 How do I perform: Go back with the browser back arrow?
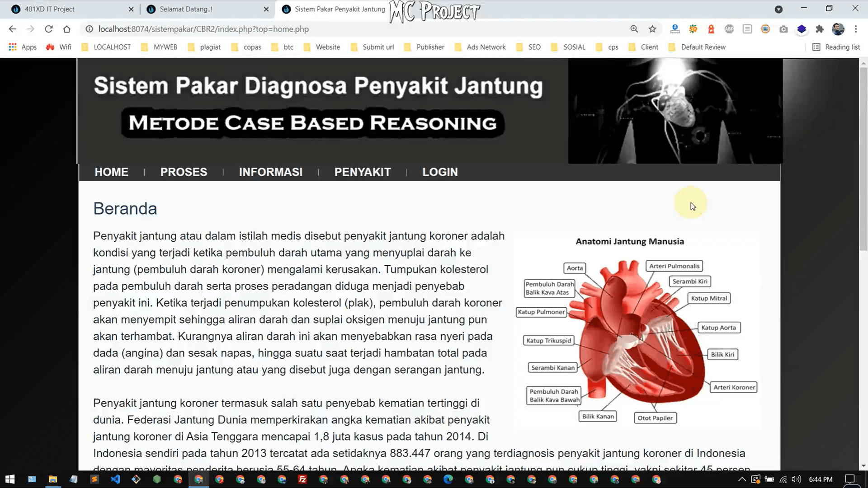[x=12, y=29]
